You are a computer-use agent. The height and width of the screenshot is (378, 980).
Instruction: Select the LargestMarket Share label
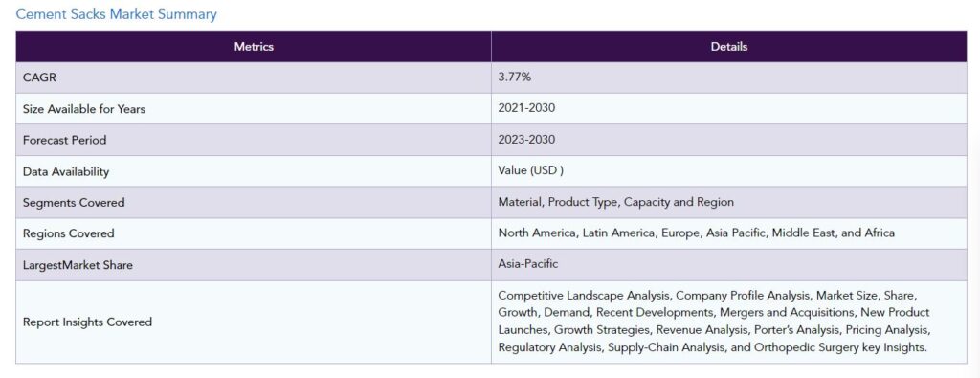coord(78,265)
